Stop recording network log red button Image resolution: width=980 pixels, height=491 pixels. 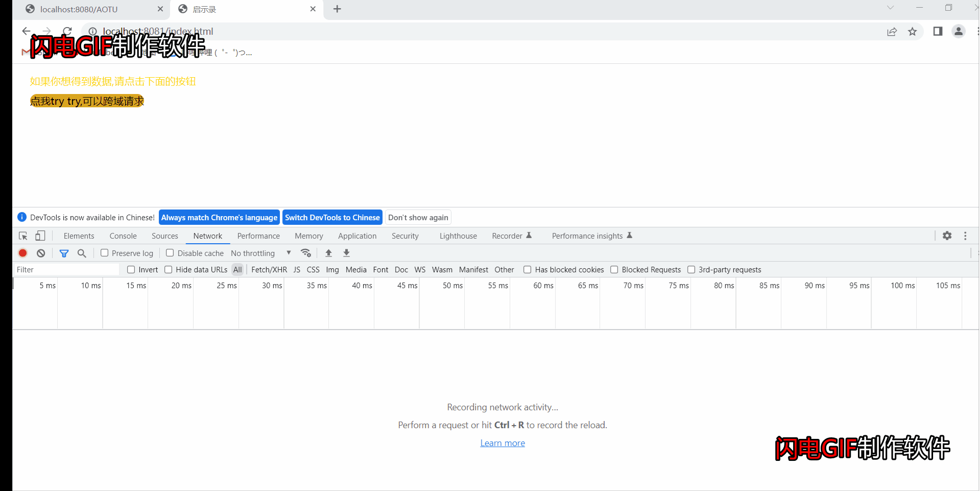23,253
